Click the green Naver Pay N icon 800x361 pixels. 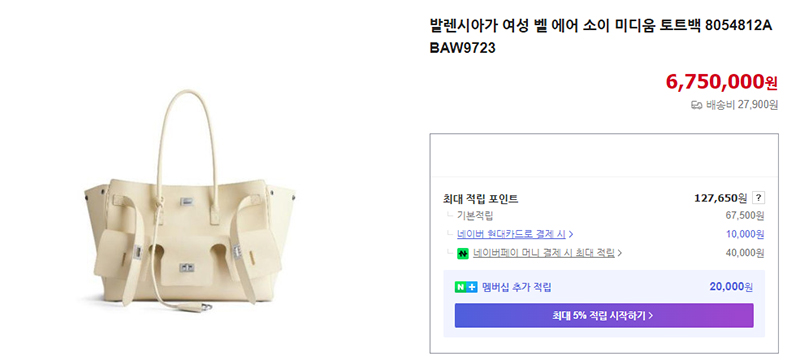463,253
